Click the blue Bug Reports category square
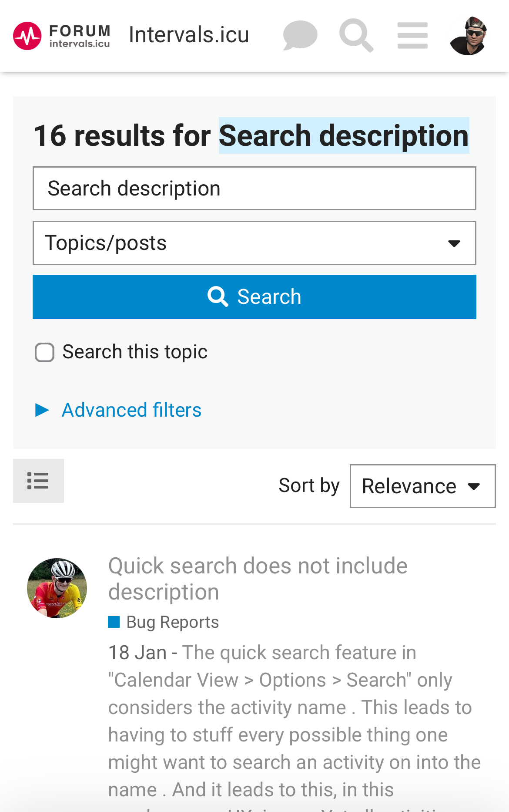 coord(114,622)
